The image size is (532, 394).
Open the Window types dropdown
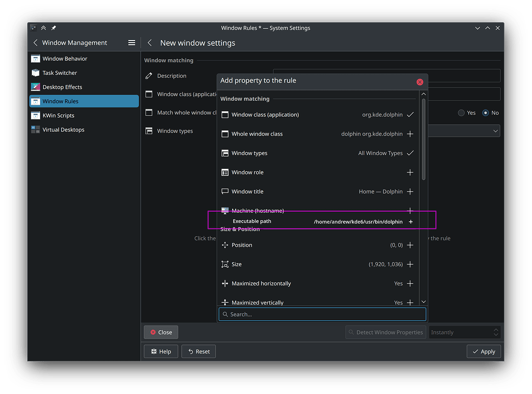(495, 131)
